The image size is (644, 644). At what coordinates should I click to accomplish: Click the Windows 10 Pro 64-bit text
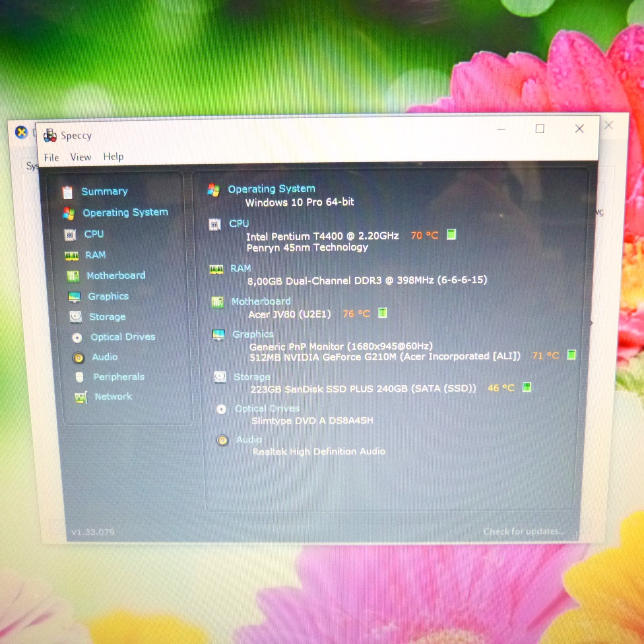click(x=300, y=202)
